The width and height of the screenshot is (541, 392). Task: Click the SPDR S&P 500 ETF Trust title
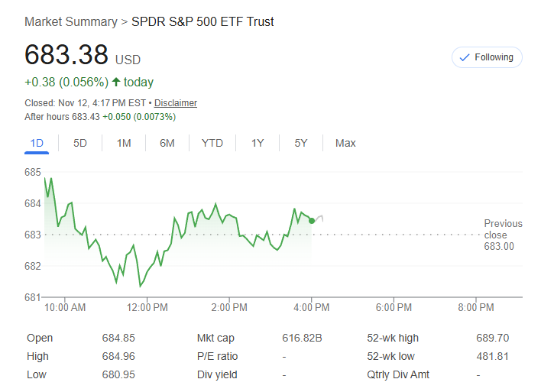click(202, 21)
